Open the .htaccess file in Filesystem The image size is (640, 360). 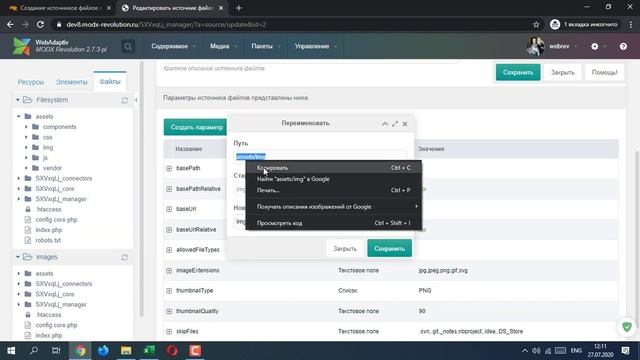(x=48, y=209)
